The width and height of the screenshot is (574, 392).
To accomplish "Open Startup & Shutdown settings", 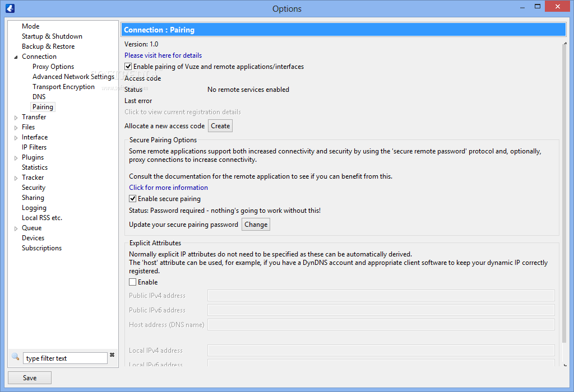I will (x=52, y=36).
